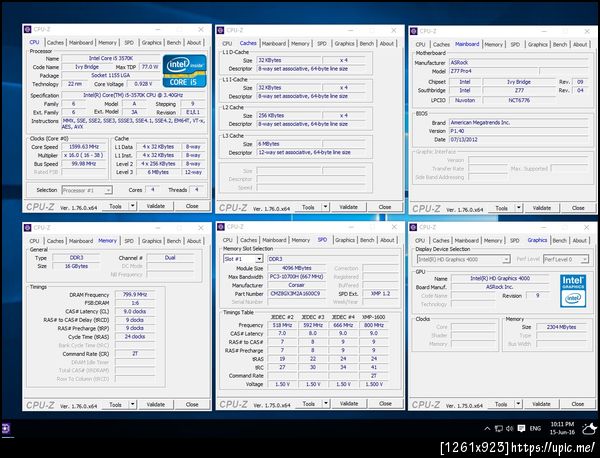Open the Perf Level 0 dropdown
The image size is (600, 458).
click(566, 259)
